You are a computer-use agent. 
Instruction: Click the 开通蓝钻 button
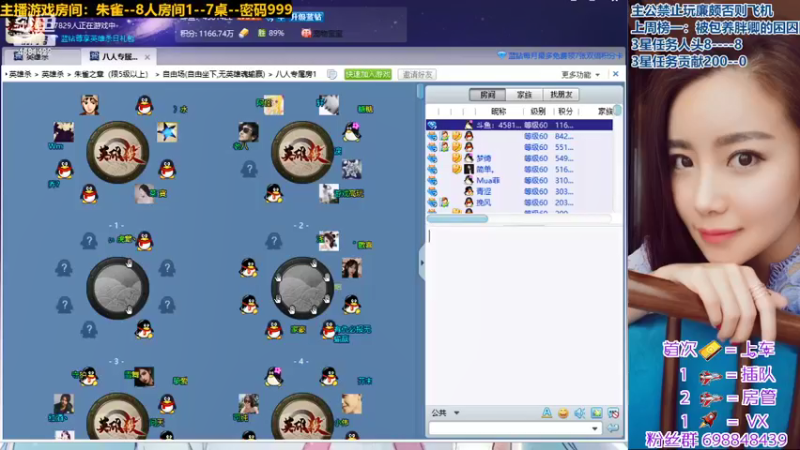coord(307,17)
